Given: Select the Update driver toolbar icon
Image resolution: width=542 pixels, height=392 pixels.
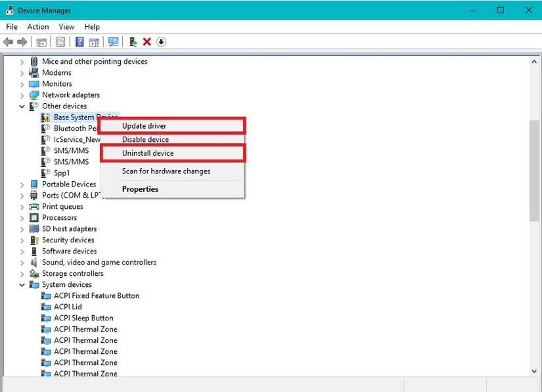Looking at the screenshot, I should point(132,41).
